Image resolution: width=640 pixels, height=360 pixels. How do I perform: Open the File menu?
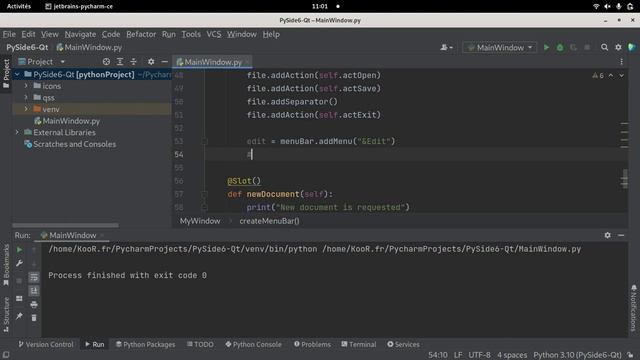pyautogui.click(x=9, y=34)
